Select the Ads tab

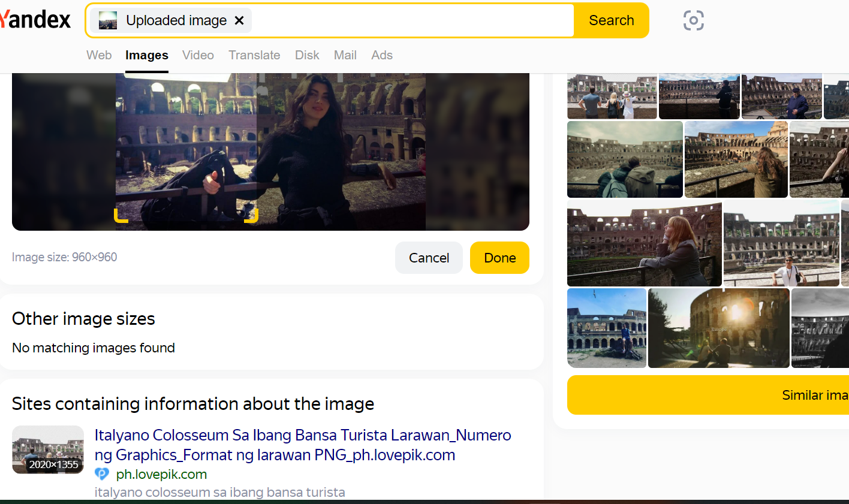click(x=382, y=55)
